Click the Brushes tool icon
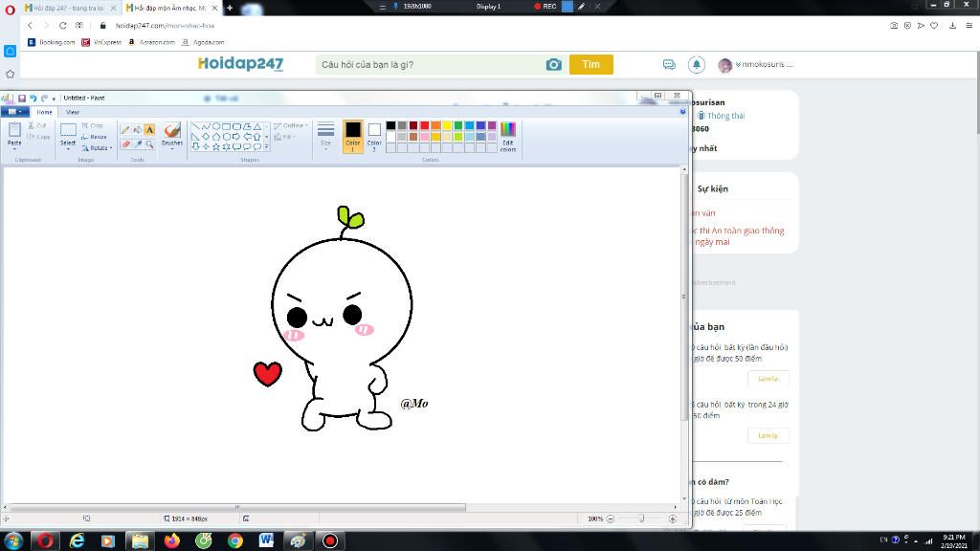980x551 pixels. point(172,130)
